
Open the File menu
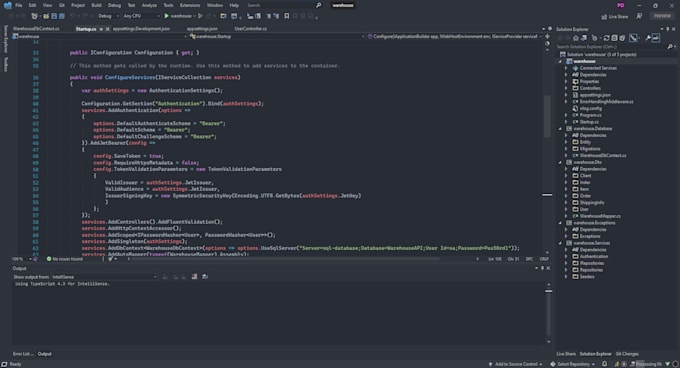click(19, 5)
